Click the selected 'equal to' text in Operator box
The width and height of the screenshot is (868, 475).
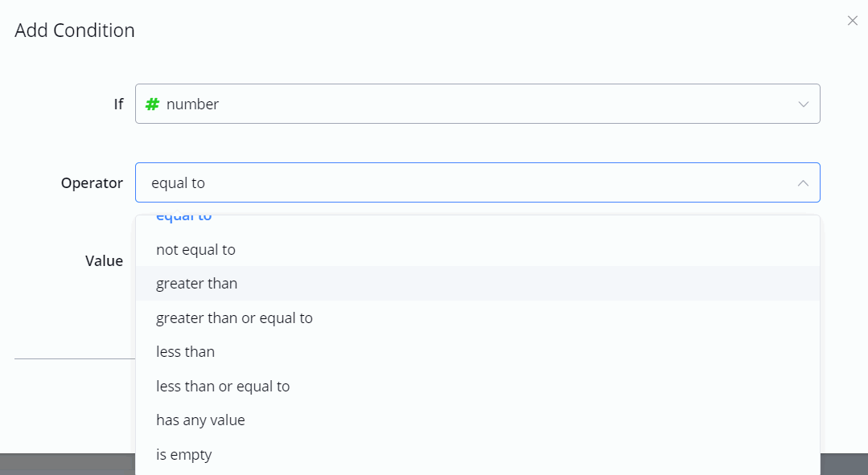[178, 183]
